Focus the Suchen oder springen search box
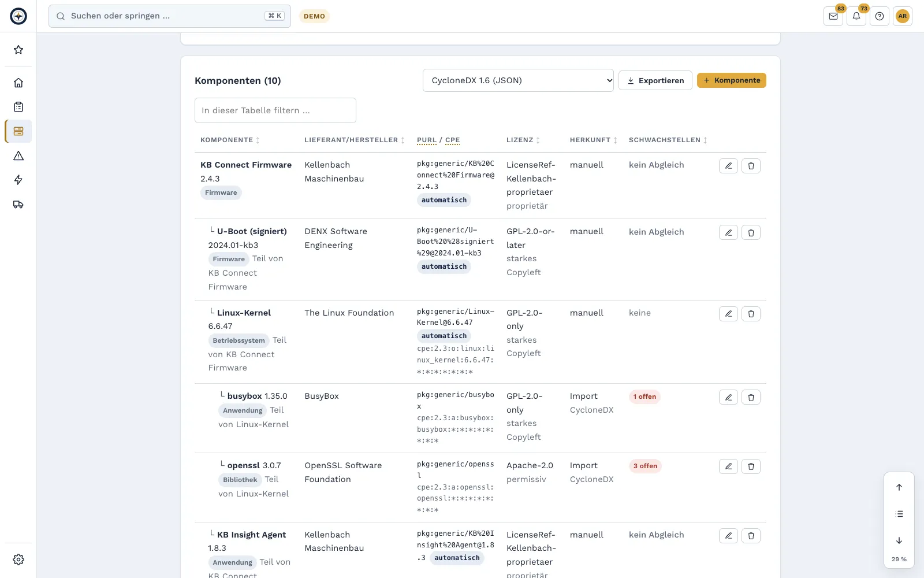This screenshot has height=578, width=924. (x=170, y=16)
